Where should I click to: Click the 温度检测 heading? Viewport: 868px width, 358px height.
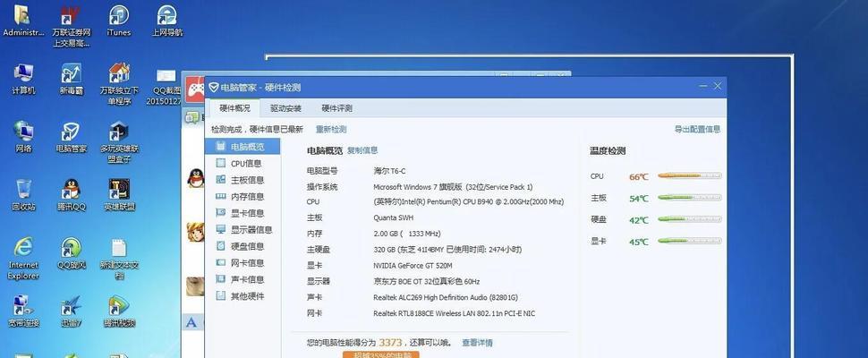click(x=608, y=150)
